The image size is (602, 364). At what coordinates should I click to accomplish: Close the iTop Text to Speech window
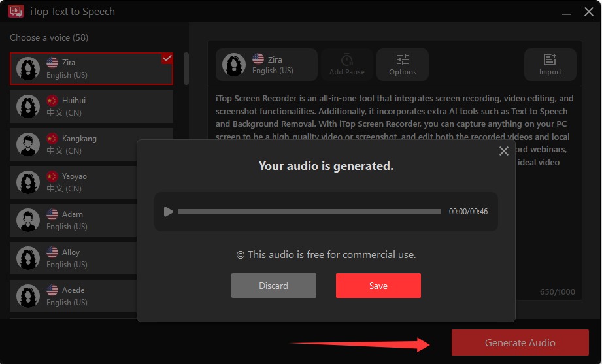point(588,12)
